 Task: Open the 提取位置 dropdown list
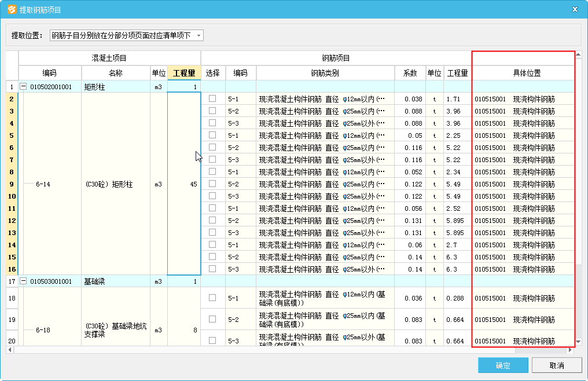[x=199, y=36]
